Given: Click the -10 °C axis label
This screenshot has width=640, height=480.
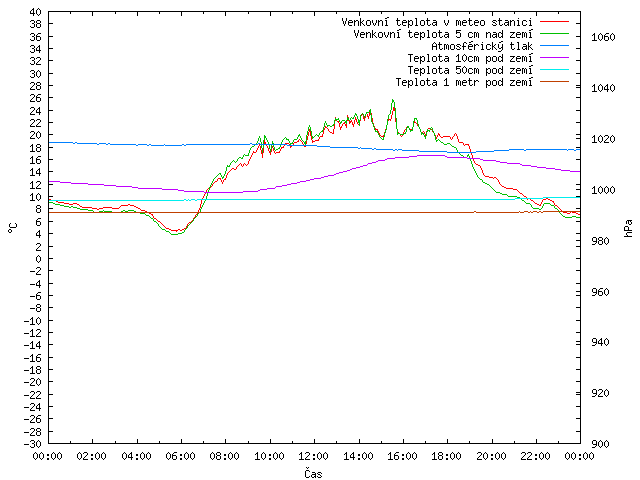Looking at the screenshot, I should click(33, 321).
